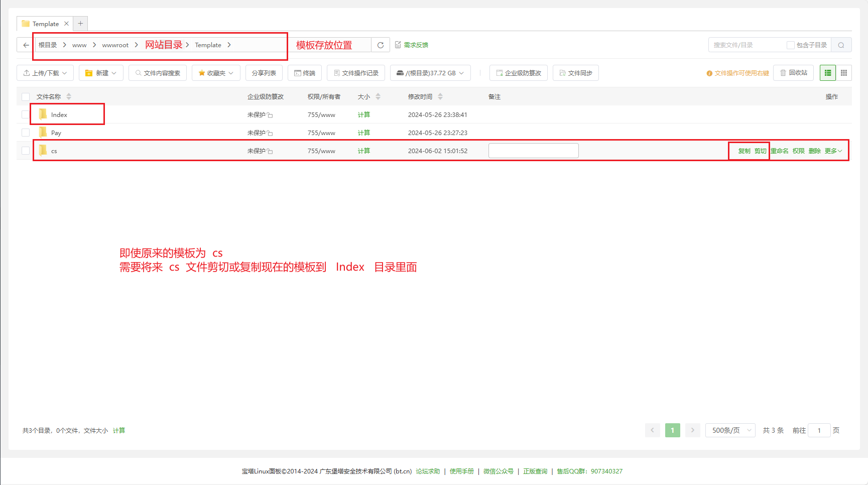
Task: Check the cs folder checkbox
Action: [26, 151]
